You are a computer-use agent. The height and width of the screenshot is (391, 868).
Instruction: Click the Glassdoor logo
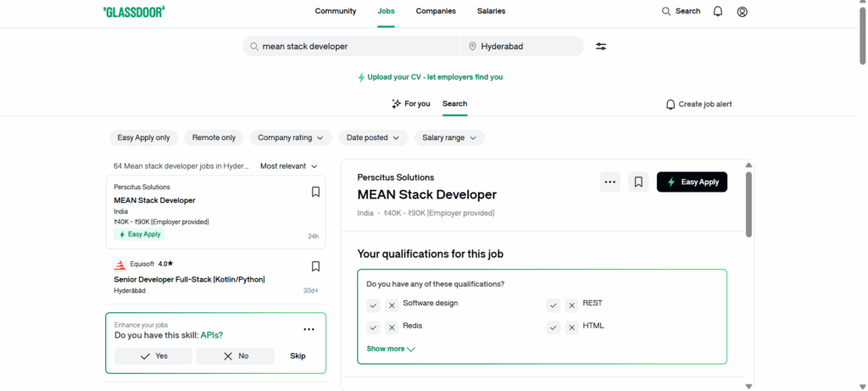134,12
